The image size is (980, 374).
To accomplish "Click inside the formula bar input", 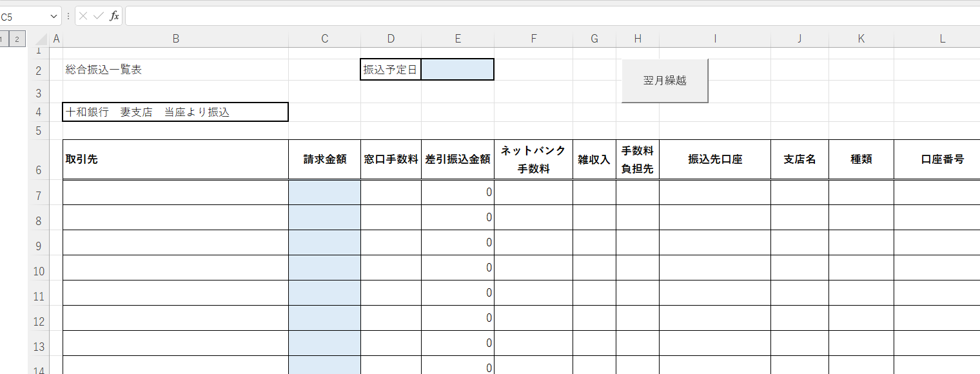I will point(548,16).
